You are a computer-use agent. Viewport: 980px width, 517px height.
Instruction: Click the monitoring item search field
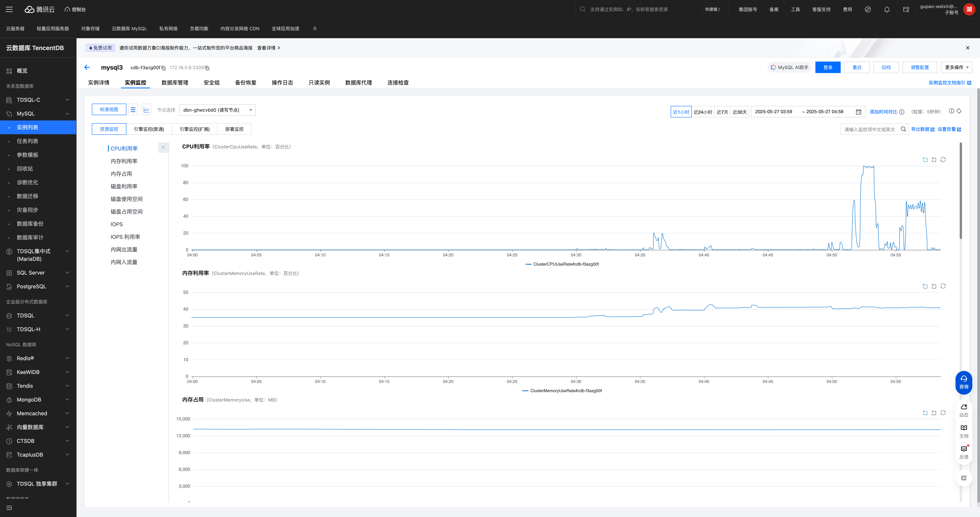870,130
